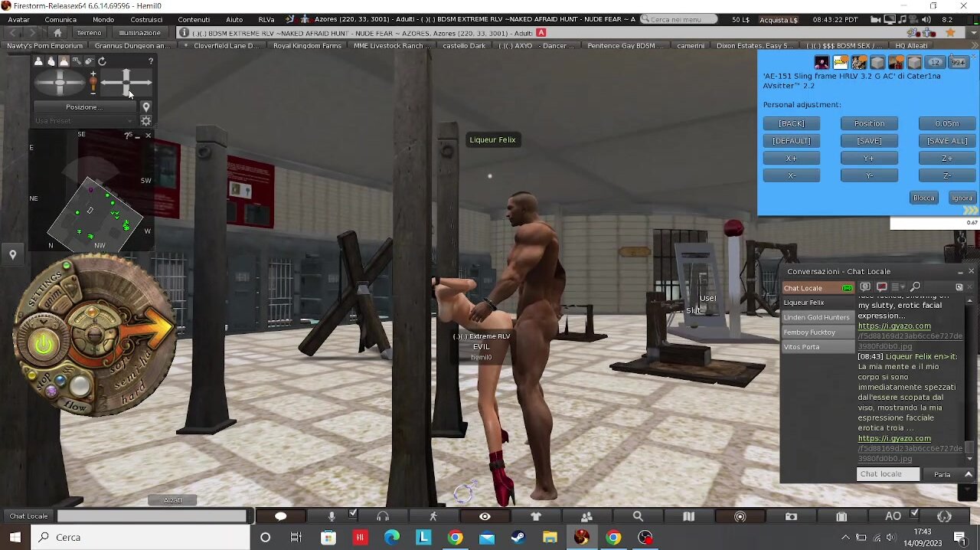
Task: Click the microphone voice icon
Action: tap(332, 516)
